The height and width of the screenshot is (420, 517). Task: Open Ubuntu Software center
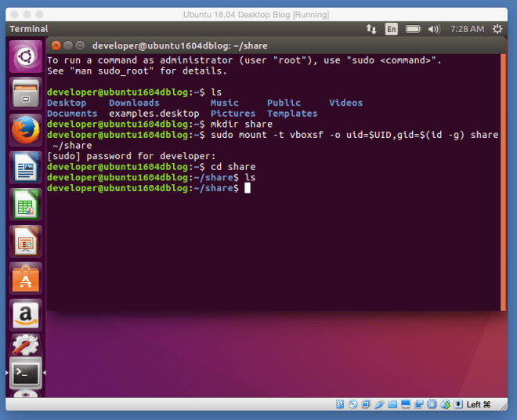point(25,277)
